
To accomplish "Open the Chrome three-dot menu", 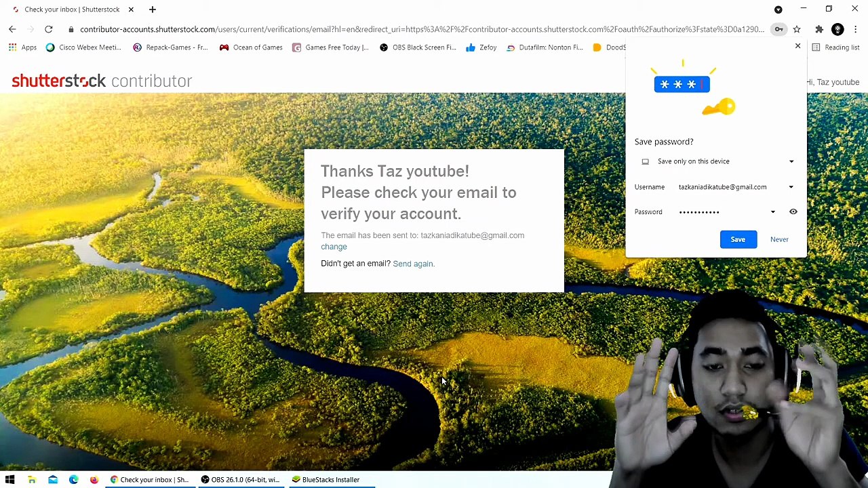I will (x=856, y=29).
